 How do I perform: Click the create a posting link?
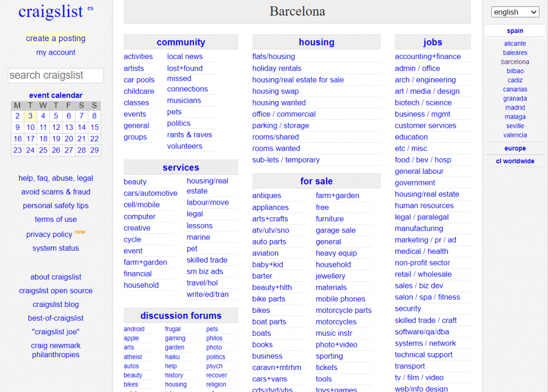point(56,39)
